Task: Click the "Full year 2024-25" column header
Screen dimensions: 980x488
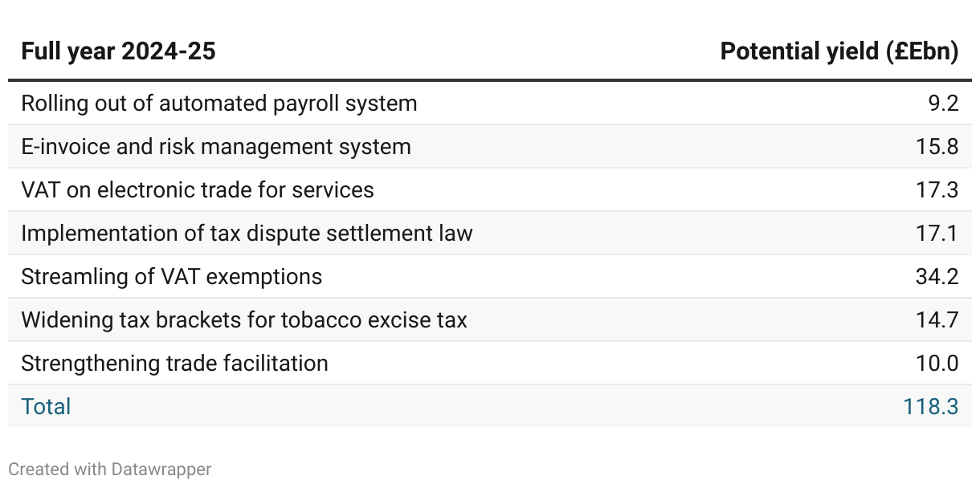Action: 118,52
